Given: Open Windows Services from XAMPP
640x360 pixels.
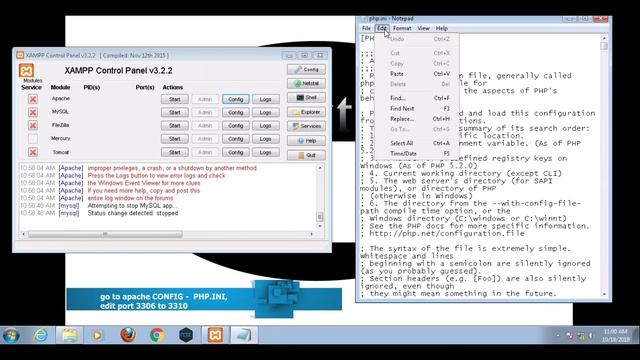Looking at the screenshot, I should tap(306, 126).
